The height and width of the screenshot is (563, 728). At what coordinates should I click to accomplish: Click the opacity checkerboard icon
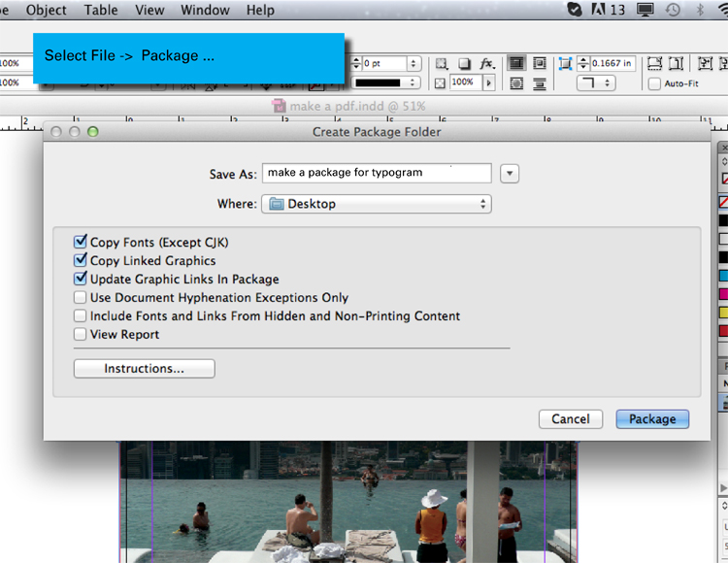tap(440, 83)
